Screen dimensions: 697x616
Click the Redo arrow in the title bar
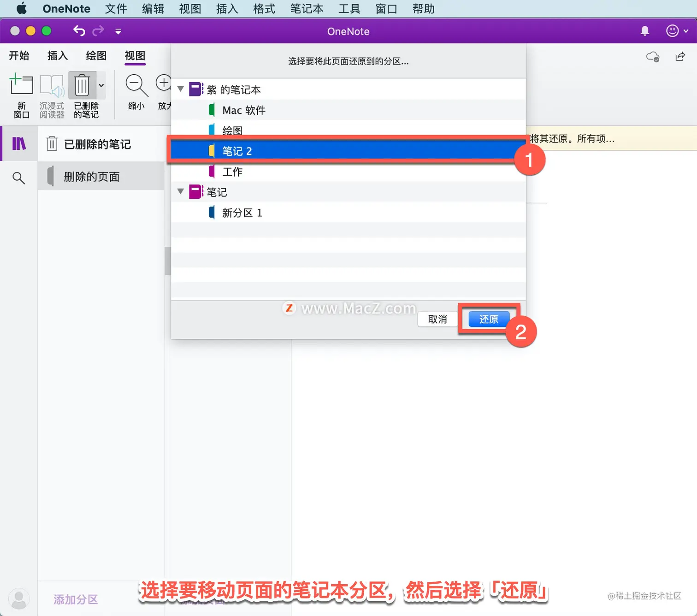coord(98,31)
